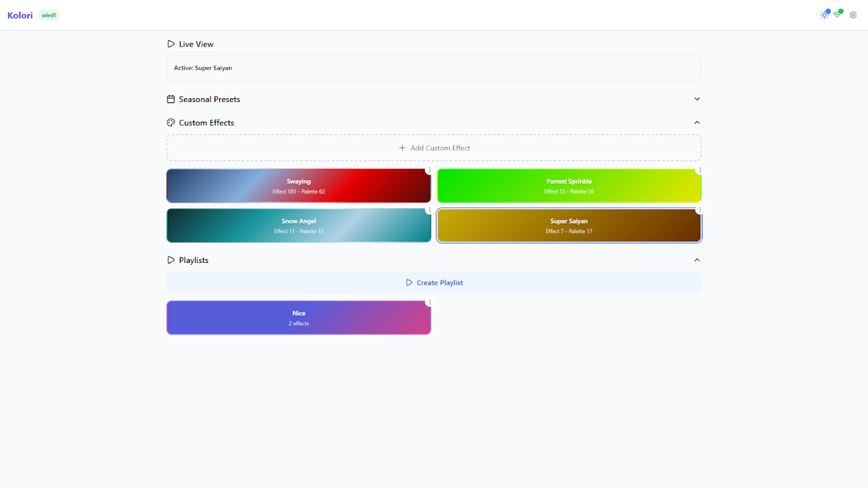Activate the Snow Angel effect card
868x488 pixels.
[x=298, y=226]
